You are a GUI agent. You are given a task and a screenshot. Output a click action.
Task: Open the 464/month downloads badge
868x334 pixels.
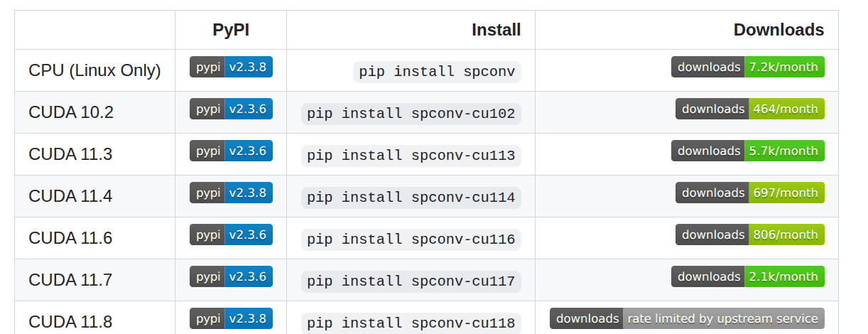click(749, 109)
